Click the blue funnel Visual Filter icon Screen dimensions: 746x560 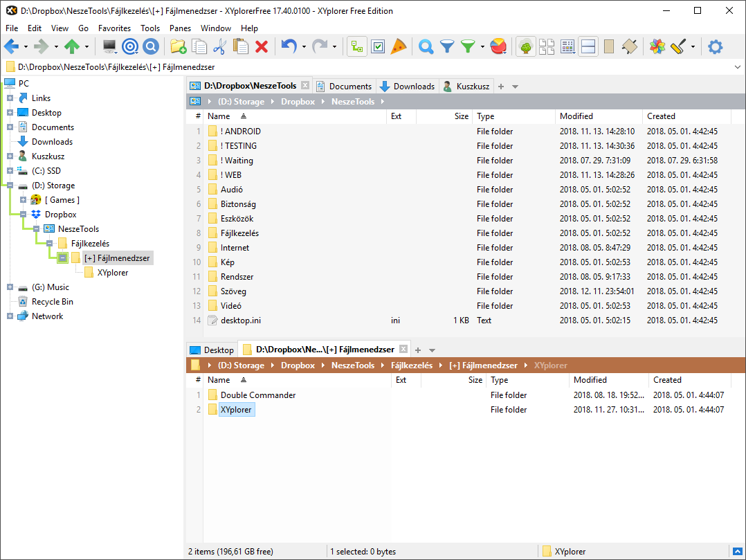click(x=447, y=46)
